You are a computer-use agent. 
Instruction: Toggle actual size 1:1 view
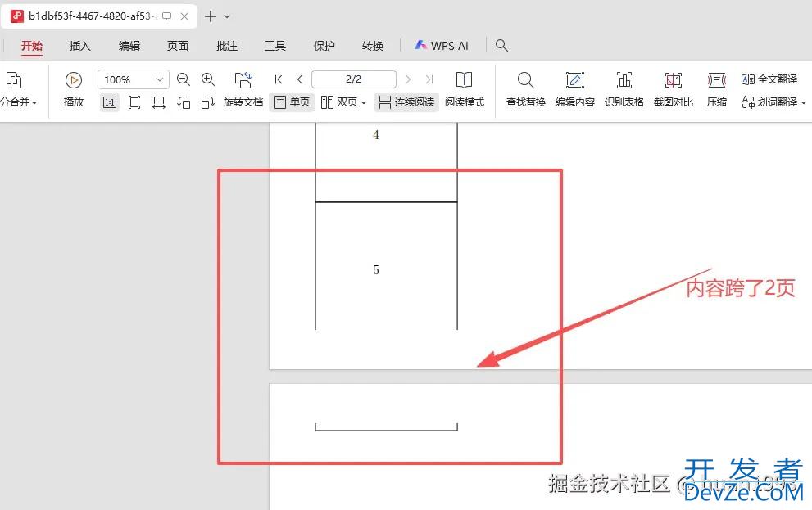pyautogui.click(x=109, y=102)
